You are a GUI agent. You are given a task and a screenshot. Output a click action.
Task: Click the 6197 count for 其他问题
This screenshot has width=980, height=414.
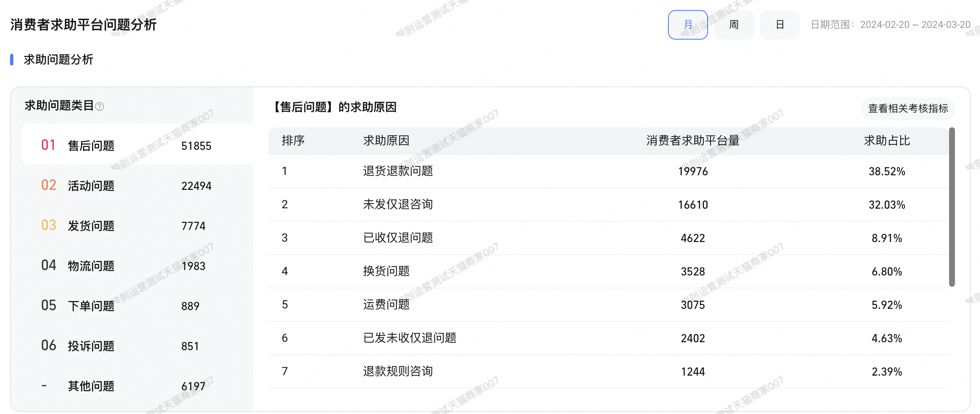click(193, 386)
